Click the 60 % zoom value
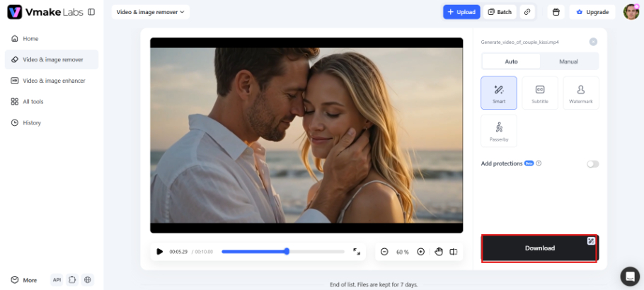The image size is (644, 290). 403,252
